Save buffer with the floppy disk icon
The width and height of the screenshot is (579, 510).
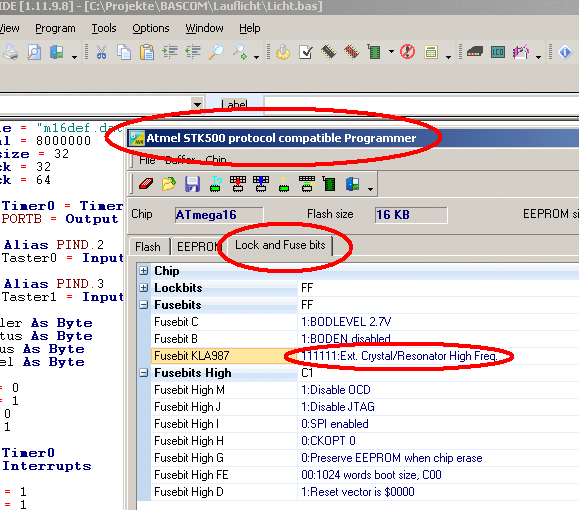tap(192, 184)
